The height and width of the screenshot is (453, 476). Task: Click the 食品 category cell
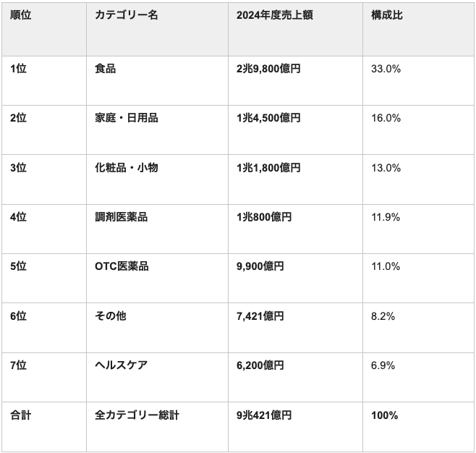[x=157, y=81]
